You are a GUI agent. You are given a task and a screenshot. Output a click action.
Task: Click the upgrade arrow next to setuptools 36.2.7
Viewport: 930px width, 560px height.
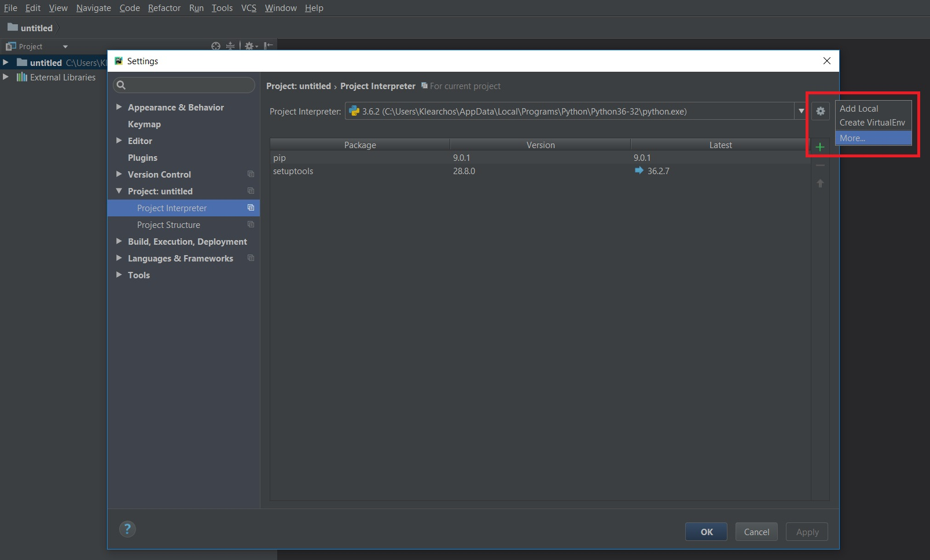(639, 171)
